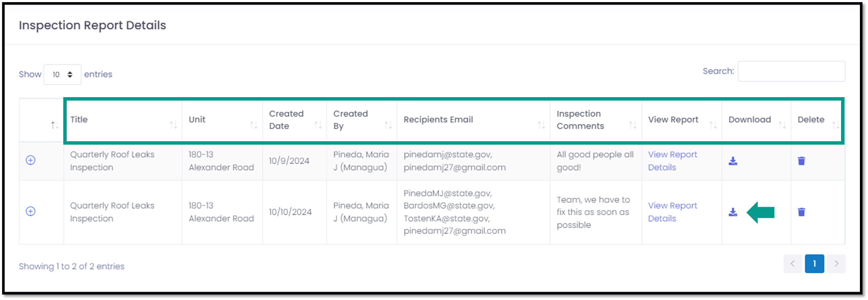Sort by Created By column
The height and width of the screenshot is (300, 868).
362,120
